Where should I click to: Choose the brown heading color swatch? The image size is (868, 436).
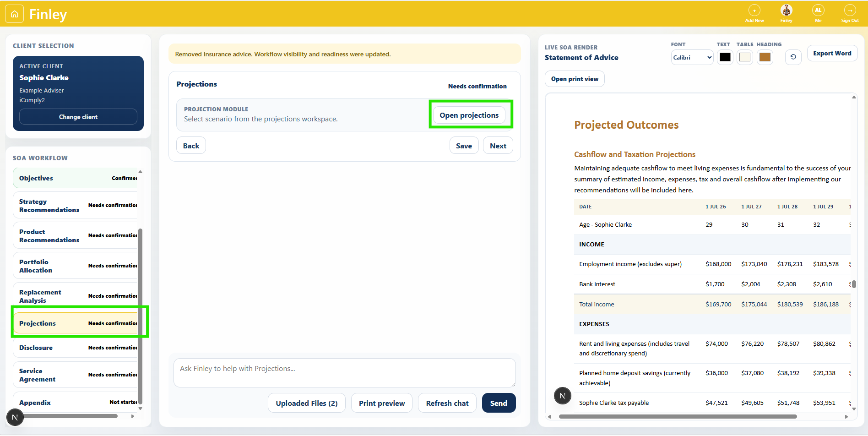point(765,57)
